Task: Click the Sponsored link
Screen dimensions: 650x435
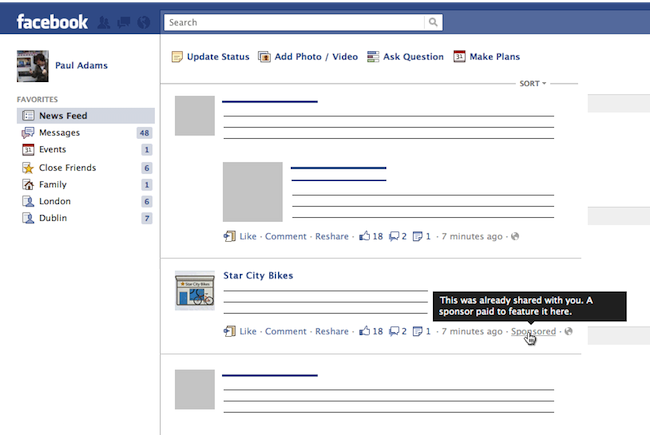Action: pyautogui.click(x=533, y=331)
